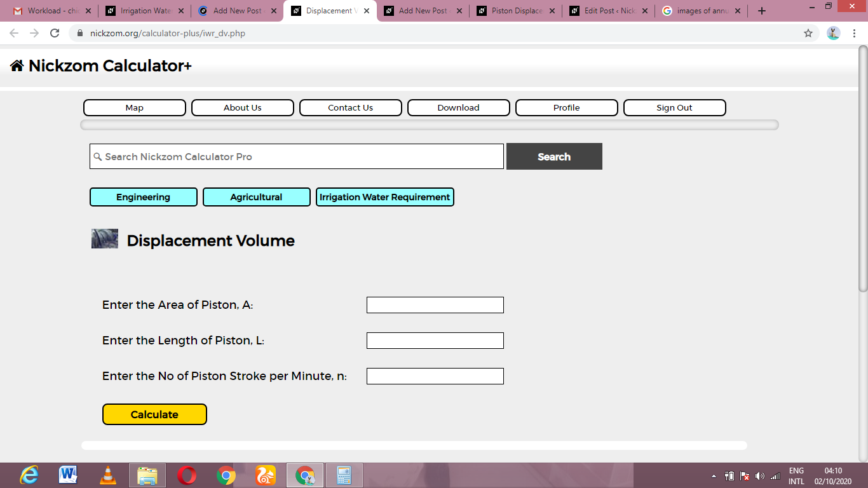Switch to the Workload Gmail tab

click(53, 11)
